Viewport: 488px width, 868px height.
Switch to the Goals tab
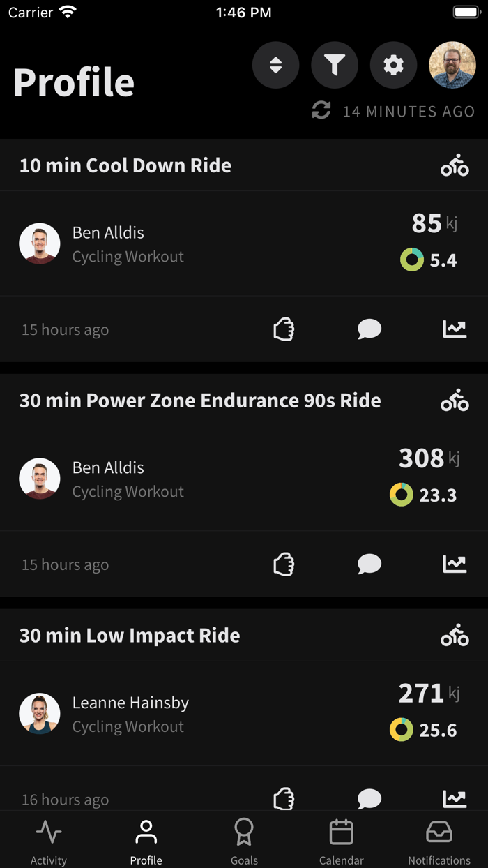[244, 841]
